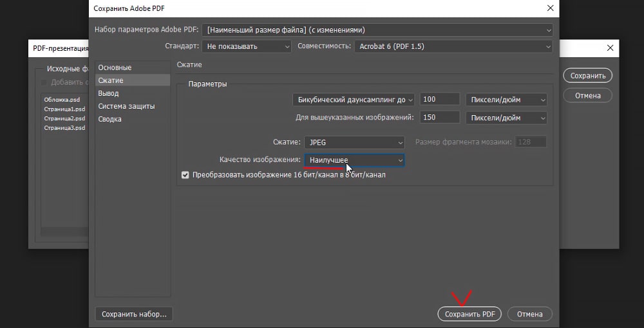Viewport: 644px width, 328px height.
Task: Close the Save Adobe PDF dialog
Action: point(549,8)
